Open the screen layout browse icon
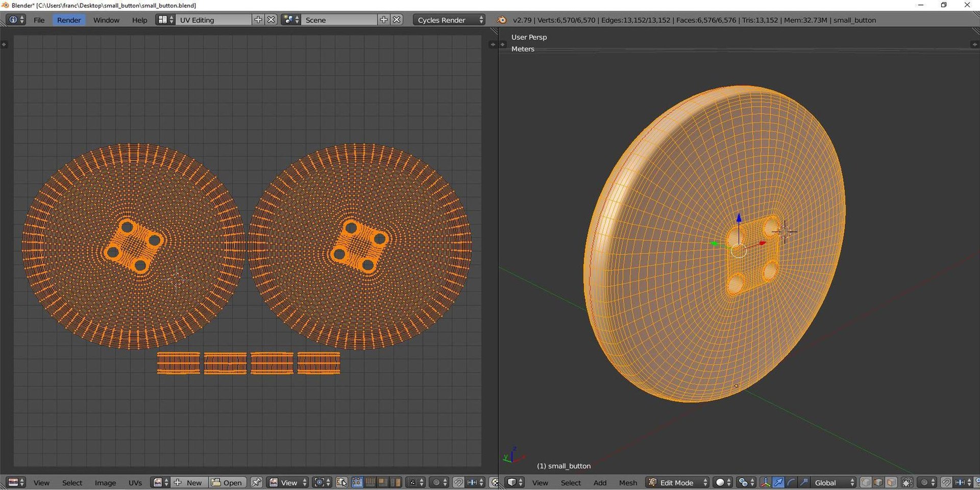 pyautogui.click(x=165, y=20)
